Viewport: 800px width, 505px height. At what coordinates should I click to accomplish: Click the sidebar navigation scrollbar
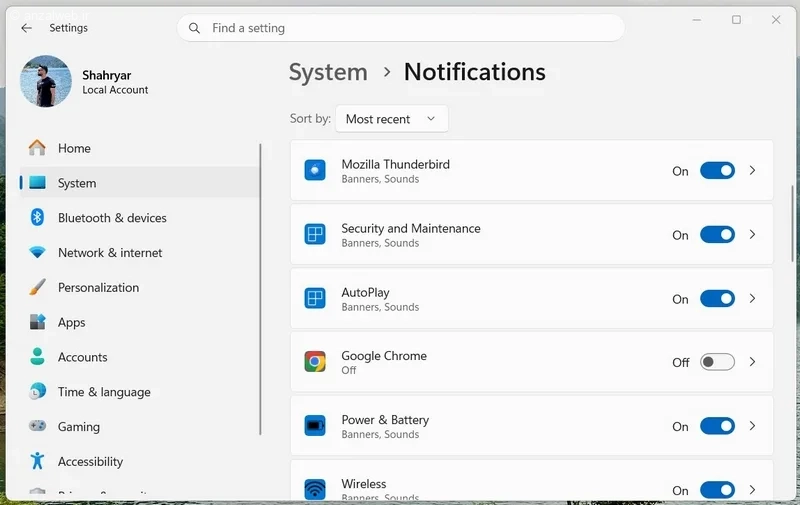tap(261, 289)
